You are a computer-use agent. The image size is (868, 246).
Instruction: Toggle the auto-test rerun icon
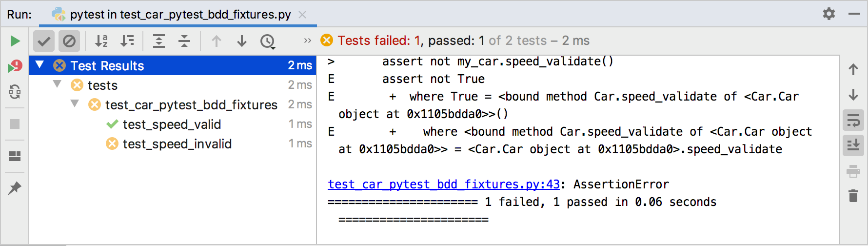[x=15, y=92]
